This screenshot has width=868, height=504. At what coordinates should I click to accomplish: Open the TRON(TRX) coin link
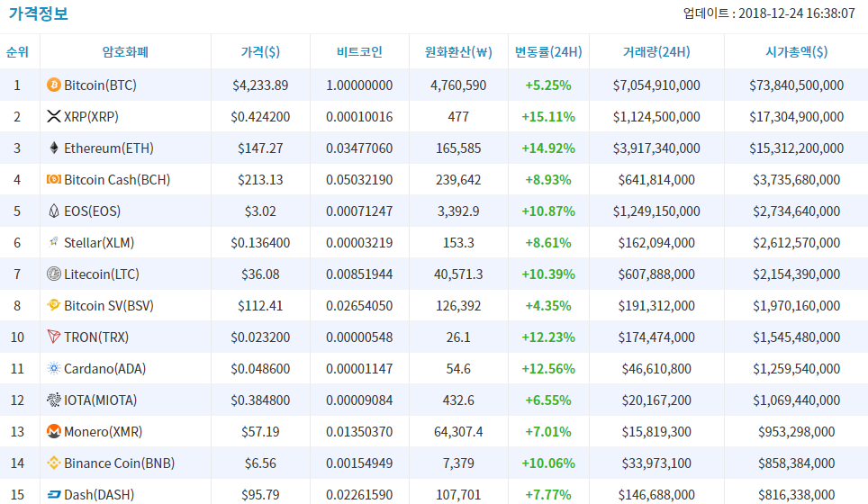pyautogui.click(x=96, y=337)
